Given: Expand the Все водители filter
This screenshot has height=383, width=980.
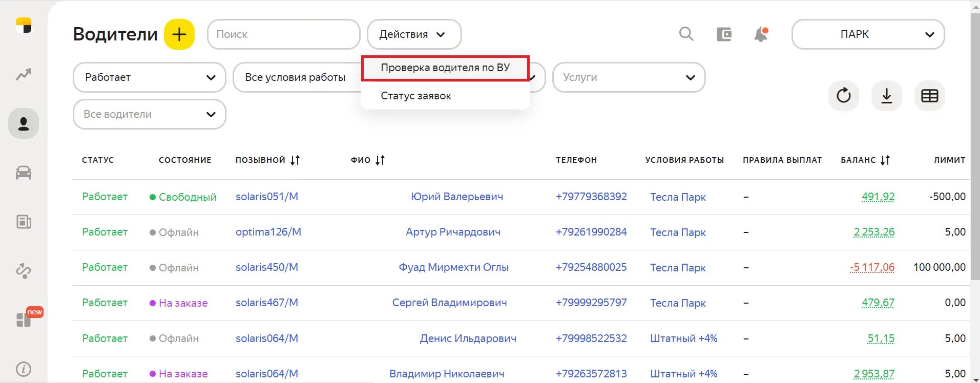Looking at the screenshot, I should coord(150,114).
